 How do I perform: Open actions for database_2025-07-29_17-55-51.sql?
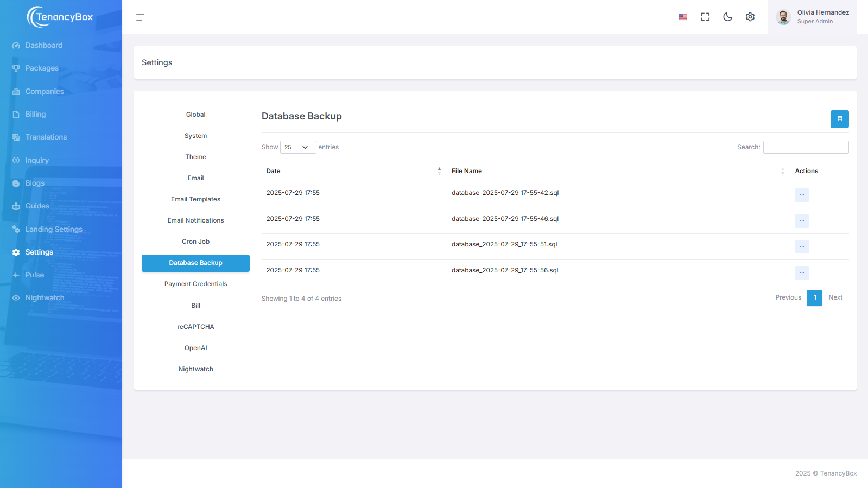[802, 246]
